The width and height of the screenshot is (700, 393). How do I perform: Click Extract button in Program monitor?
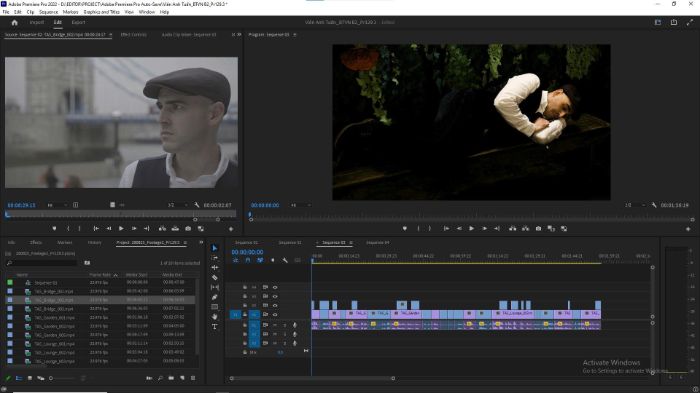[x=525, y=229]
